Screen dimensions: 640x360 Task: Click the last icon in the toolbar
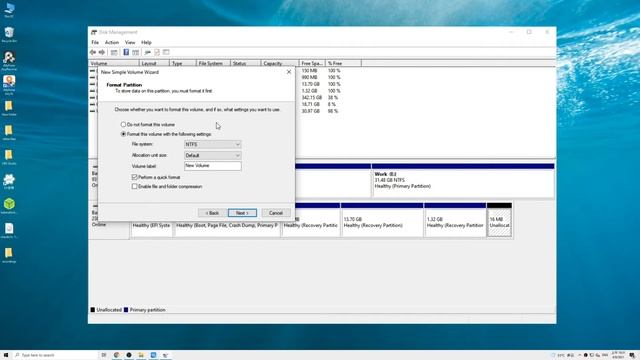click(x=166, y=52)
